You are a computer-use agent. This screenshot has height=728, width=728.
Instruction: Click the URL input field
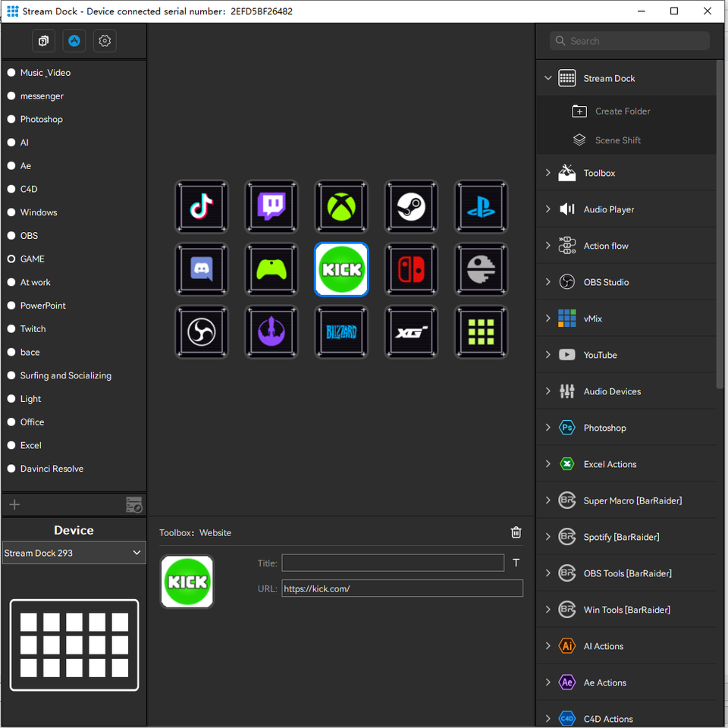coord(402,588)
